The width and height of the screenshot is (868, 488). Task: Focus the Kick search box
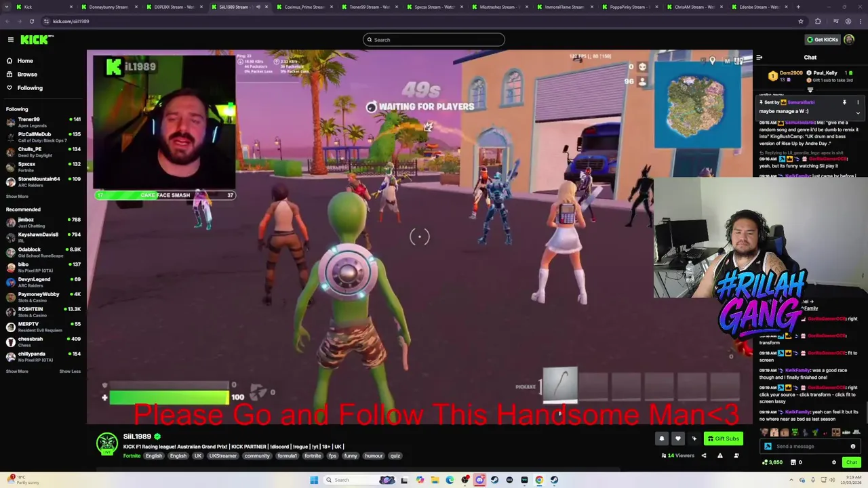[434, 40]
